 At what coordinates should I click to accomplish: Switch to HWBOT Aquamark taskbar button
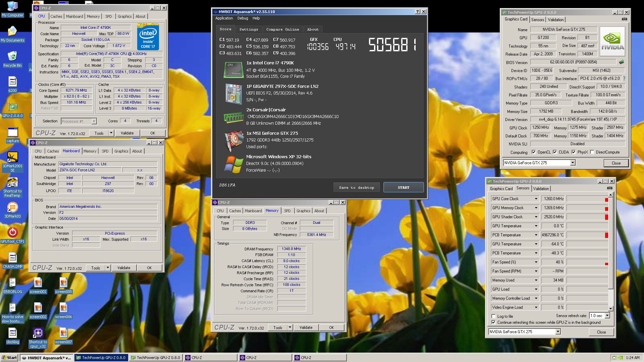click(x=46, y=358)
